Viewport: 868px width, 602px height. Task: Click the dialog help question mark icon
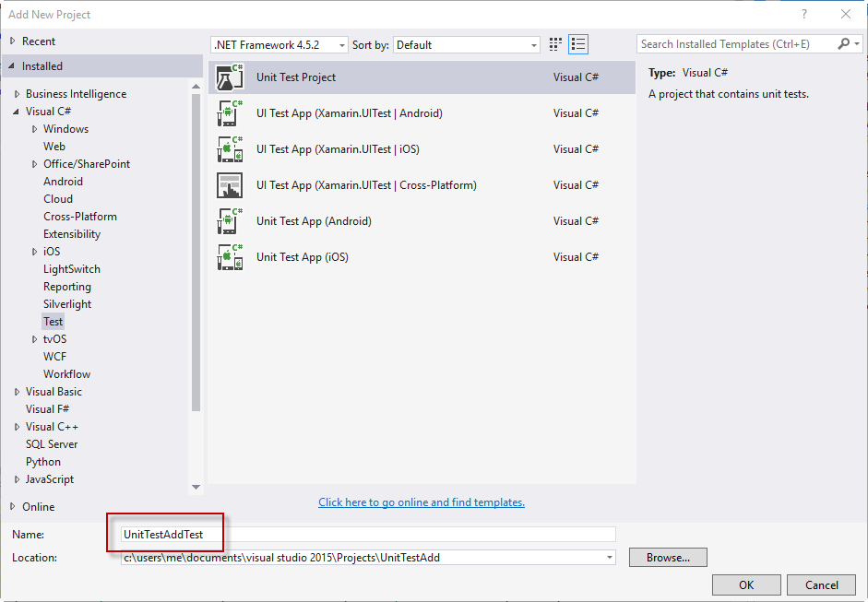(803, 14)
